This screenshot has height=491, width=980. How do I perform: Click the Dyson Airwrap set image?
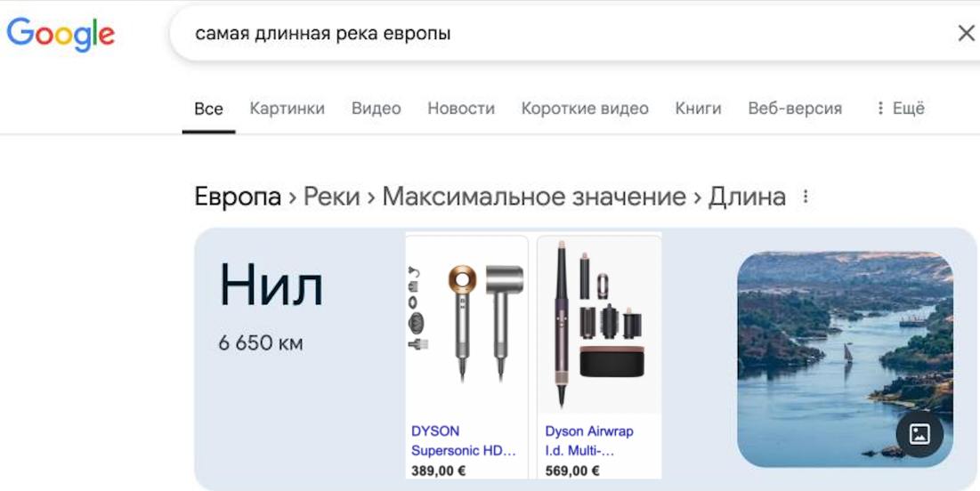click(x=599, y=324)
